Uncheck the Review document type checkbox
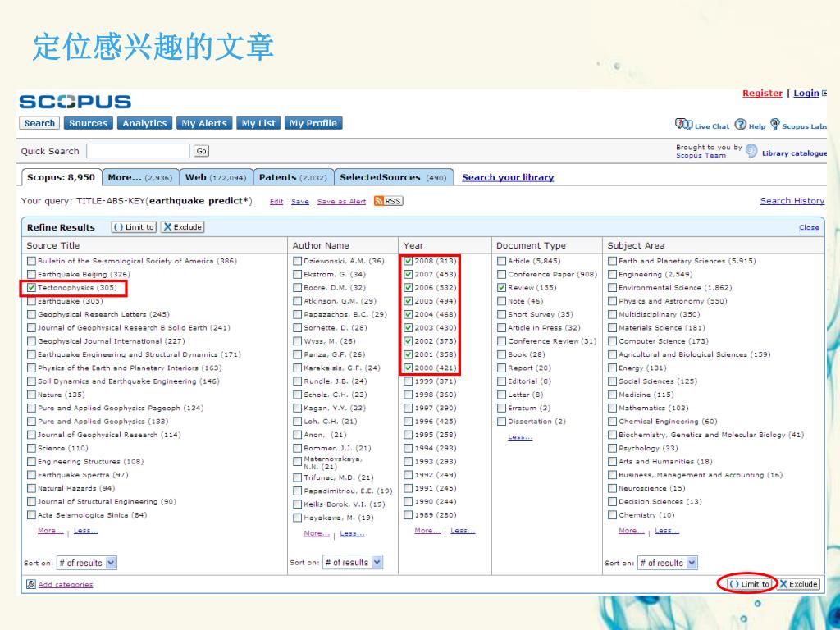Image resolution: width=840 pixels, height=630 pixels. [x=501, y=288]
